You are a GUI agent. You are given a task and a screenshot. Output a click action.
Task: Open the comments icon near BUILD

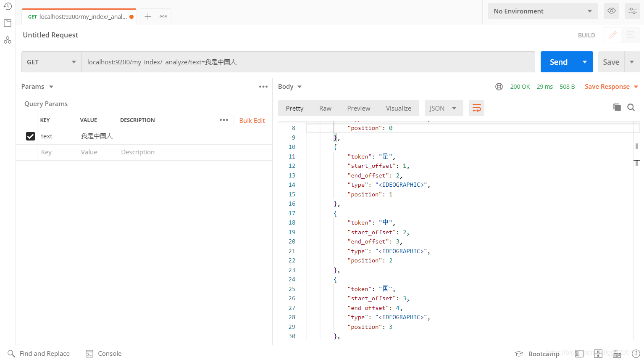pos(631,35)
